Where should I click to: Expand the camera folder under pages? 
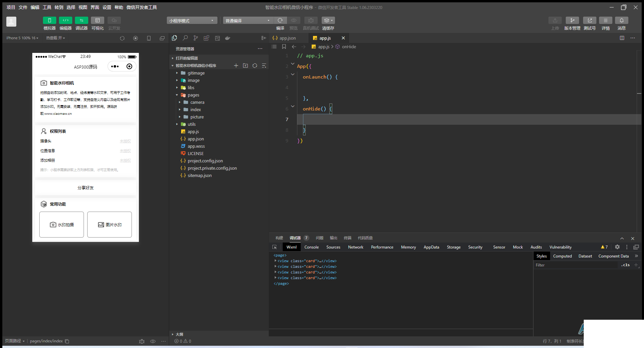(x=197, y=102)
